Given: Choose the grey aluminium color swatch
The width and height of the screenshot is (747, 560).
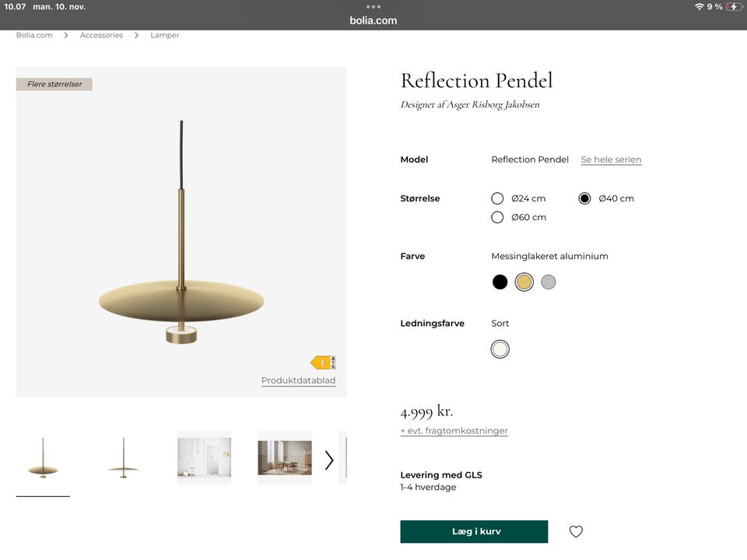Looking at the screenshot, I should pyautogui.click(x=549, y=282).
